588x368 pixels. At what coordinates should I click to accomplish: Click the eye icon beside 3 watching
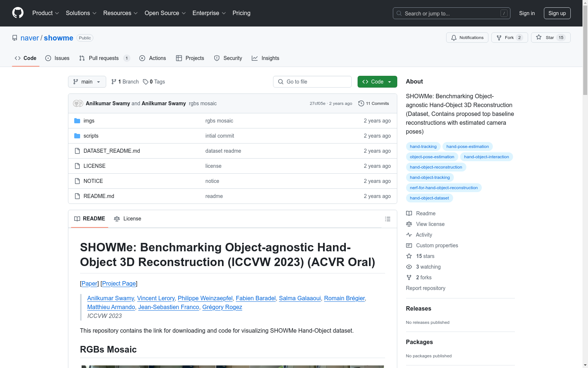pos(409,267)
